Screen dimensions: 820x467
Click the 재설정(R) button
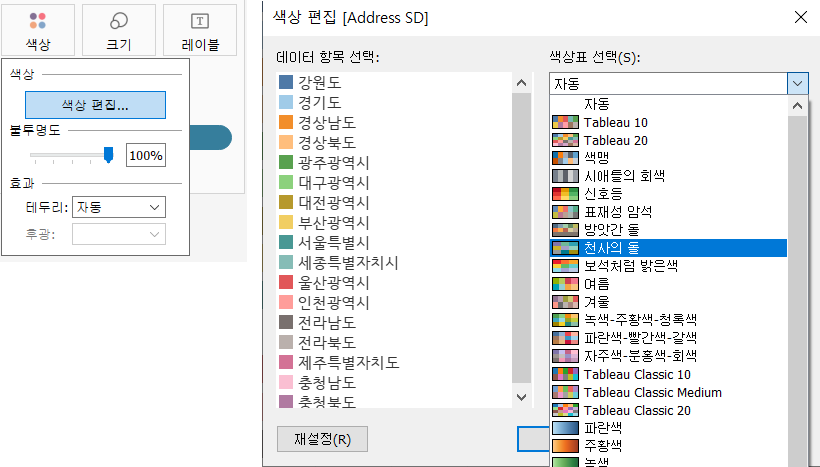pos(322,439)
